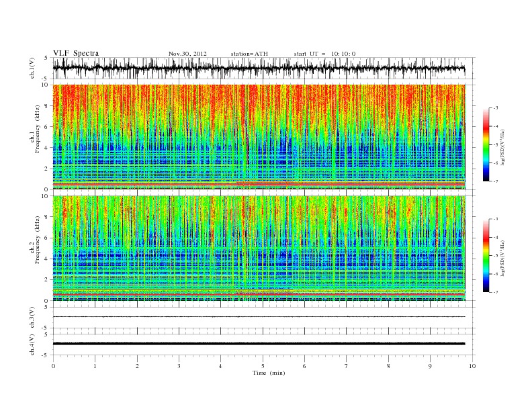
Task: Click the "VLF Spectra" plot title
Action: click(x=76, y=53)
